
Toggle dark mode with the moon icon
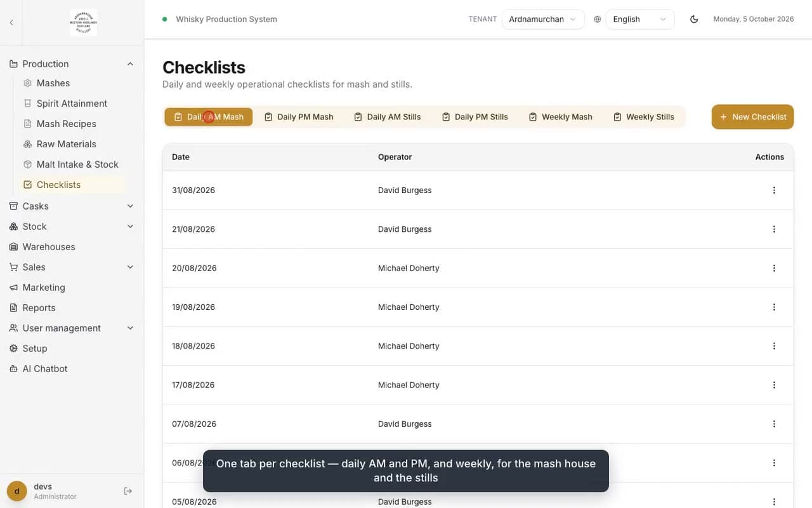pyautogui.click(x=694, y=19)
